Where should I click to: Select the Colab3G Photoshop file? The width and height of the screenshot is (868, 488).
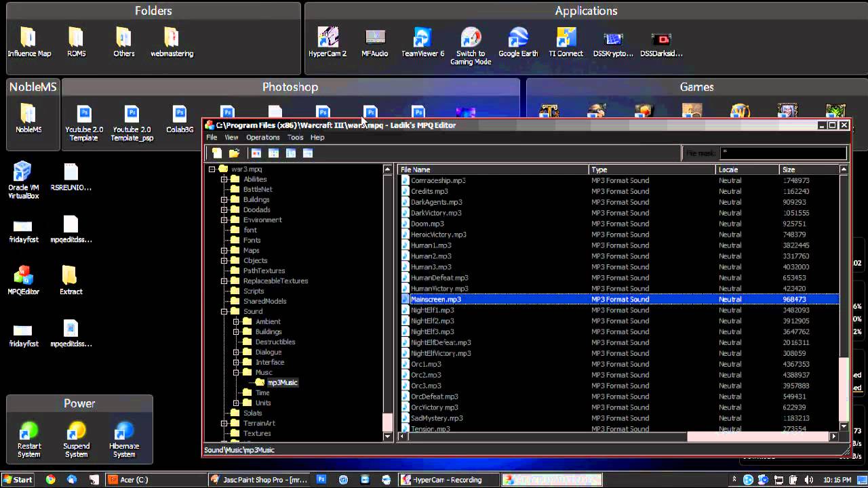(x=180, y=119)
